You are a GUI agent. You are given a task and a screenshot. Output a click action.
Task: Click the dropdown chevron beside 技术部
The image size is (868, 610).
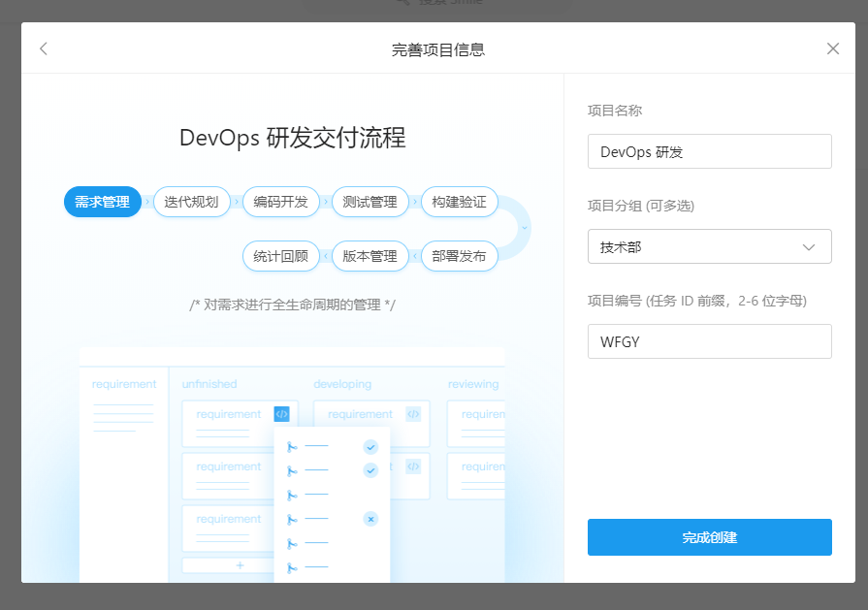(809, 247)
